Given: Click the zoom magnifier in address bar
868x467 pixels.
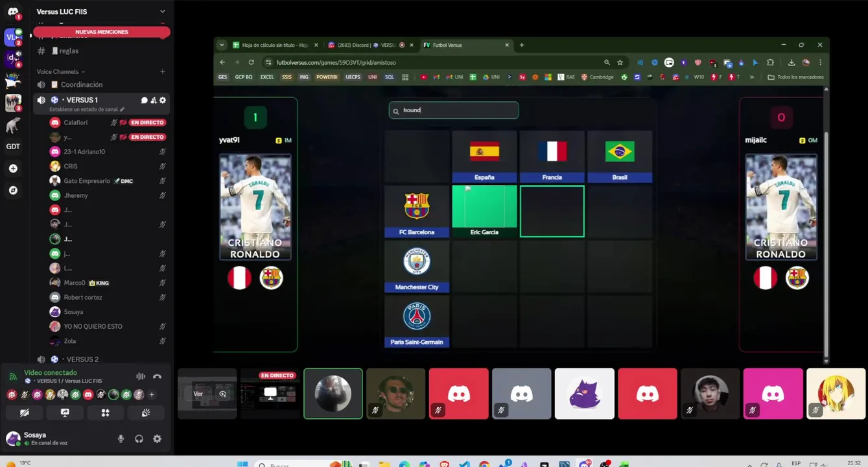Looking at the screenshot, I should (607, 62).
